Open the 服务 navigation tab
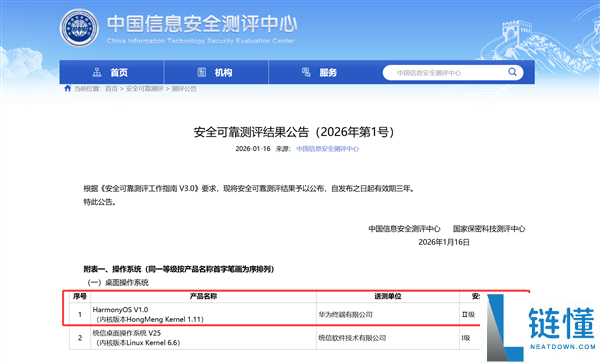Screen dimensions: 600x363 click(321, 72)
